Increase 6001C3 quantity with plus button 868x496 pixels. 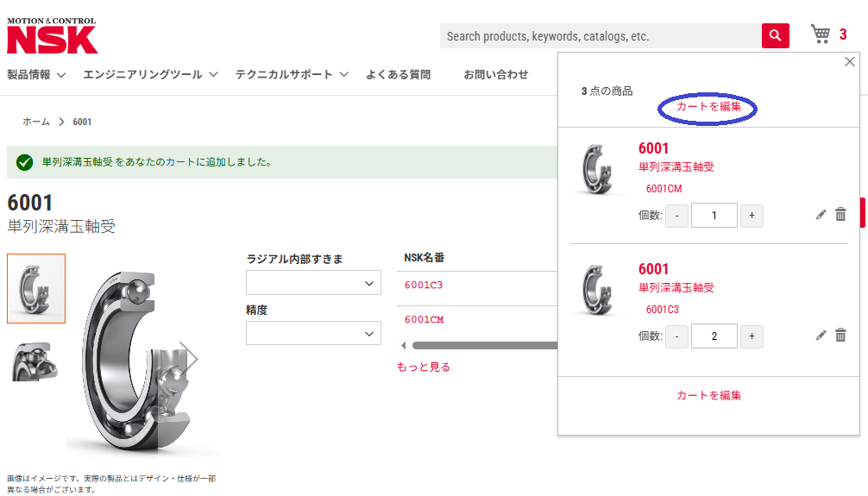(x=752, y=336)
